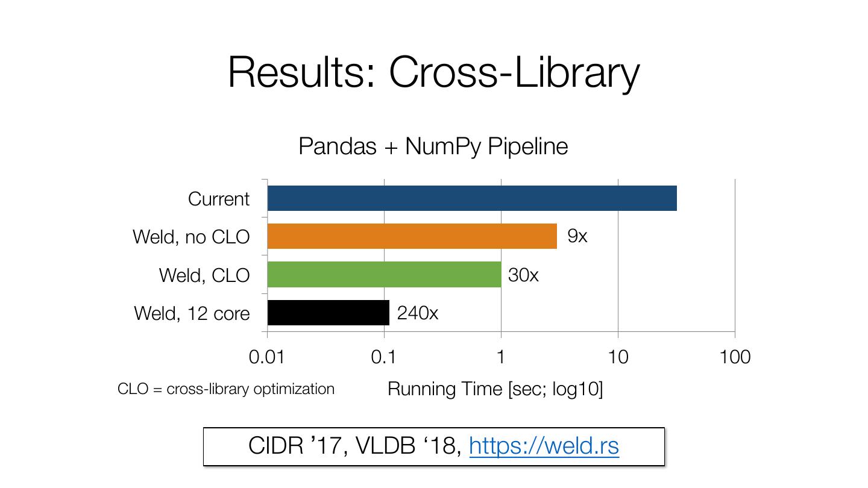The image size is (868, 488).
Task: Select the orange Weld, no CLO bar
Action: click(412, 237)
